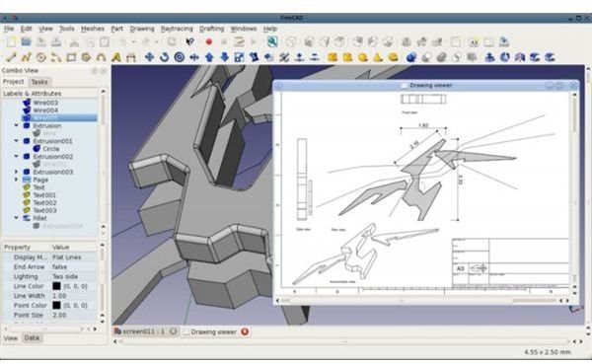Click the Drawing viewer horizontal scrollbar
This screenshot has height=364, width=592.
click(x=418, y=301)
